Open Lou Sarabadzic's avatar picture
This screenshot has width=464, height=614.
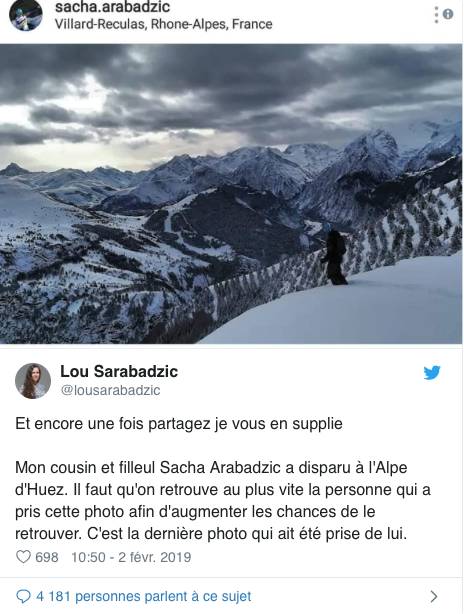click(33, 381)
